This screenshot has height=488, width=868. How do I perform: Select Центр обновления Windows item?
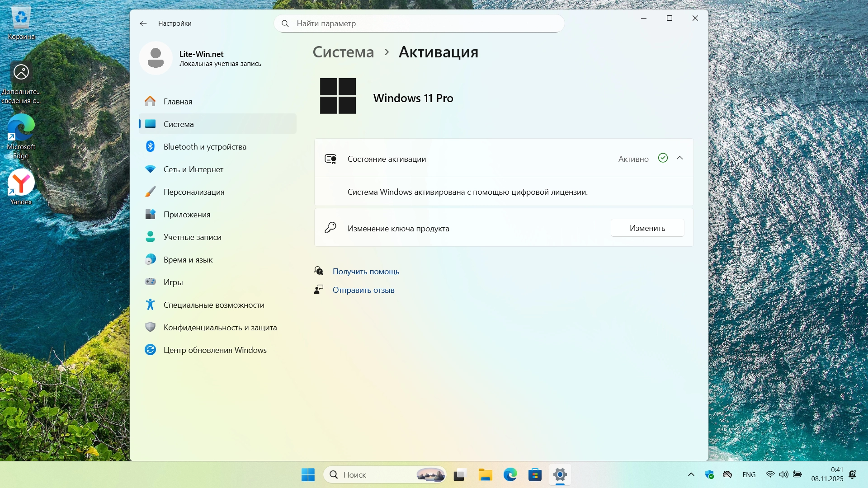(215, 350)
